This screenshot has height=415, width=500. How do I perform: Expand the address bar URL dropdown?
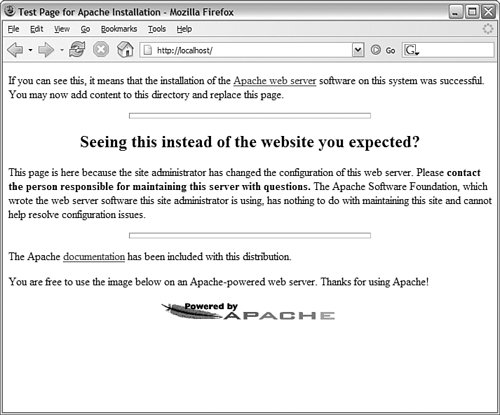pyautogui.click(x=358, y=50)
